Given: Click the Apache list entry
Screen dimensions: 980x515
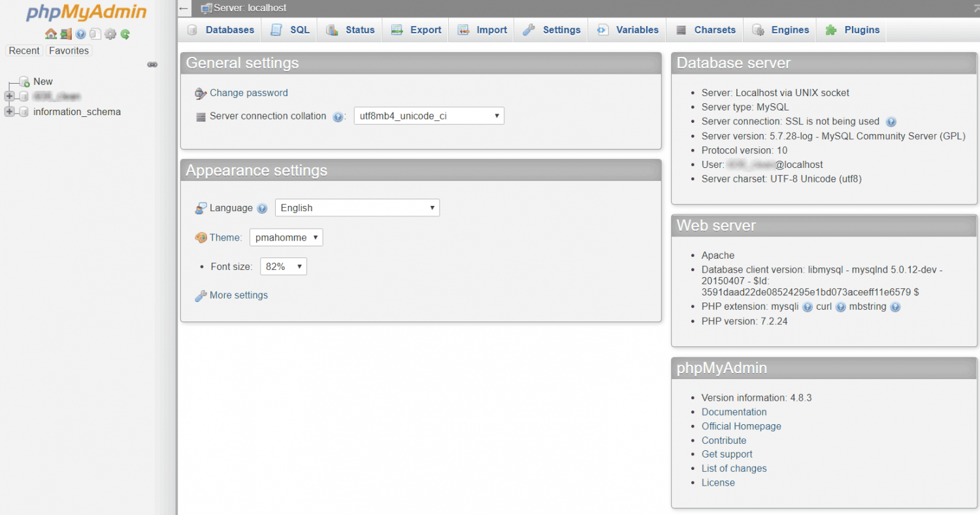Looking at the screenshot, I should click(x=718, y=256).
